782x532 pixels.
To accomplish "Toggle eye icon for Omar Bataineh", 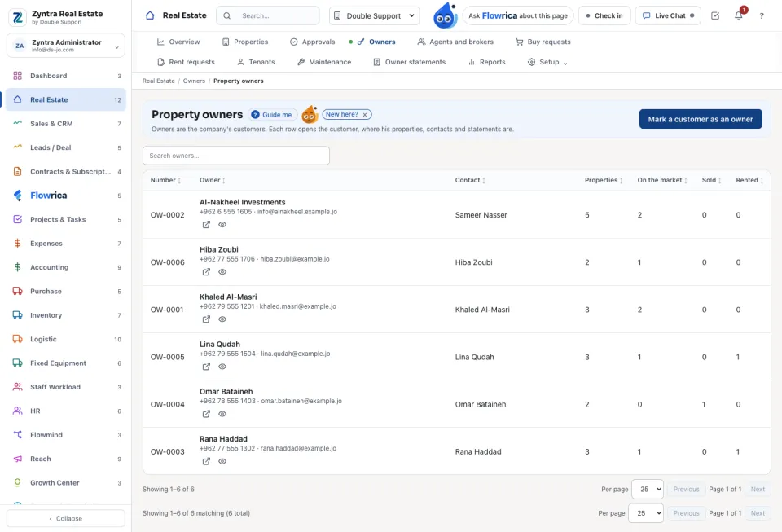I will (x=222, y=414).
